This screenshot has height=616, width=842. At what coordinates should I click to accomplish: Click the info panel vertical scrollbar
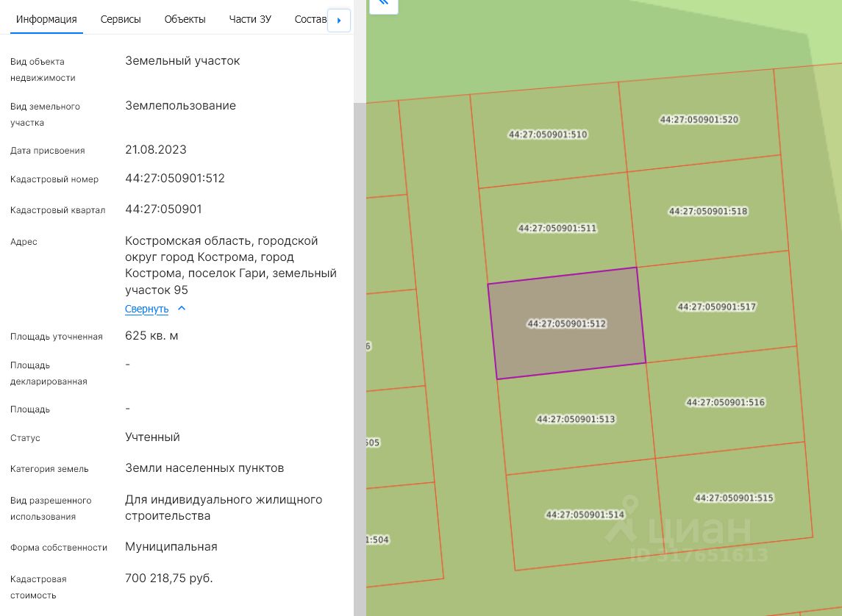[x=360, y=359]
